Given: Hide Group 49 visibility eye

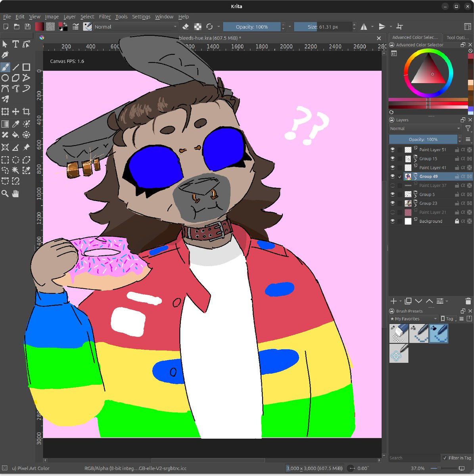Looking at the screenshot, I should [393, 176].
